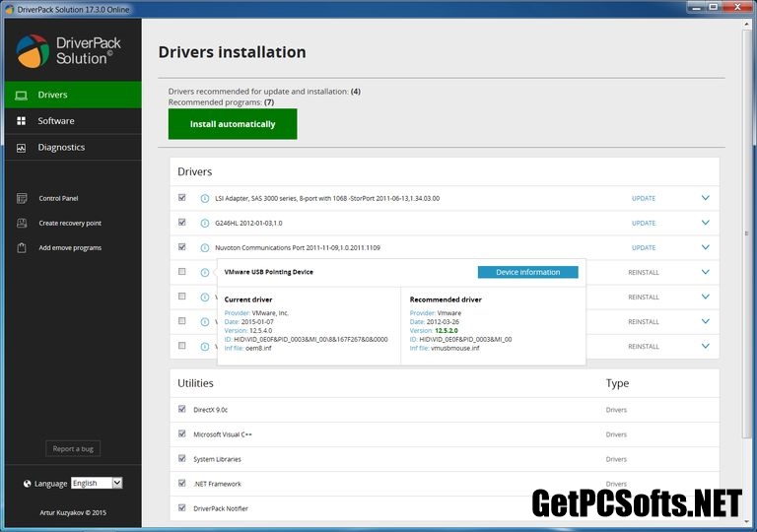Click 'vmusbmouse.inf' inf file name
The height and width of the screenshot is (532, 757).
455,348
